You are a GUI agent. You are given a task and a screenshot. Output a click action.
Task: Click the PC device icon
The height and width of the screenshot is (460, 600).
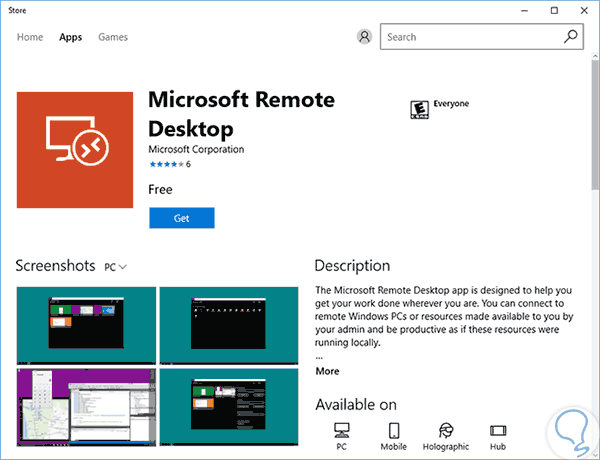(x=341, y=430)
